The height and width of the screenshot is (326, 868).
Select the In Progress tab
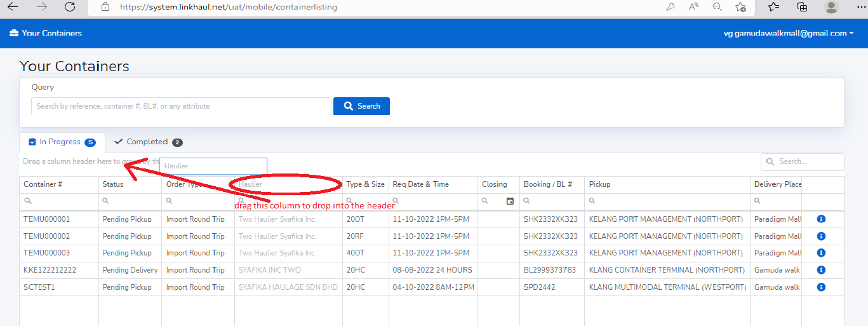62,142
